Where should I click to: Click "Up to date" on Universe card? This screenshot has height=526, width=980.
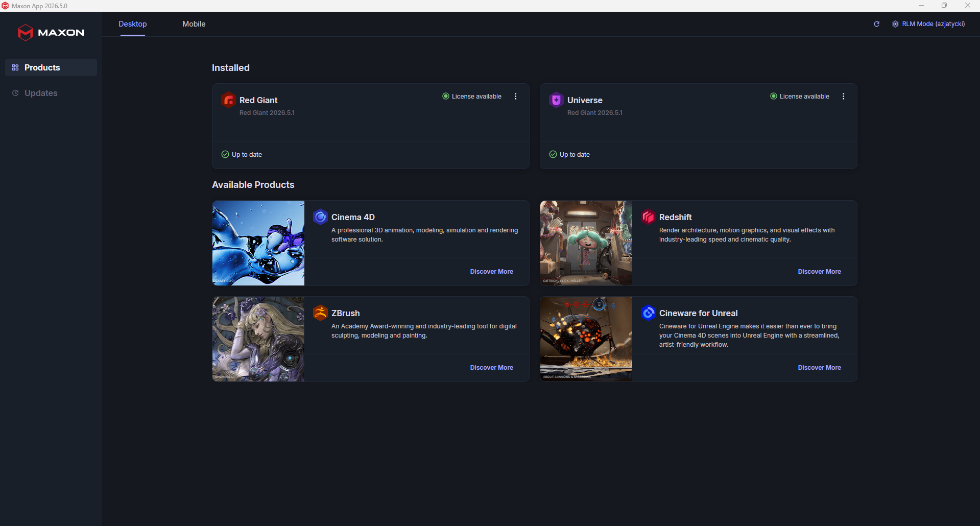575,154
